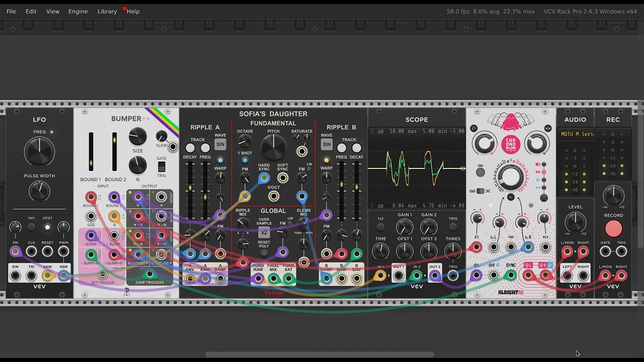Click the LFO SAW output jack
The height and width of the screenshot is (362, 644).
[x=47, y=276]
